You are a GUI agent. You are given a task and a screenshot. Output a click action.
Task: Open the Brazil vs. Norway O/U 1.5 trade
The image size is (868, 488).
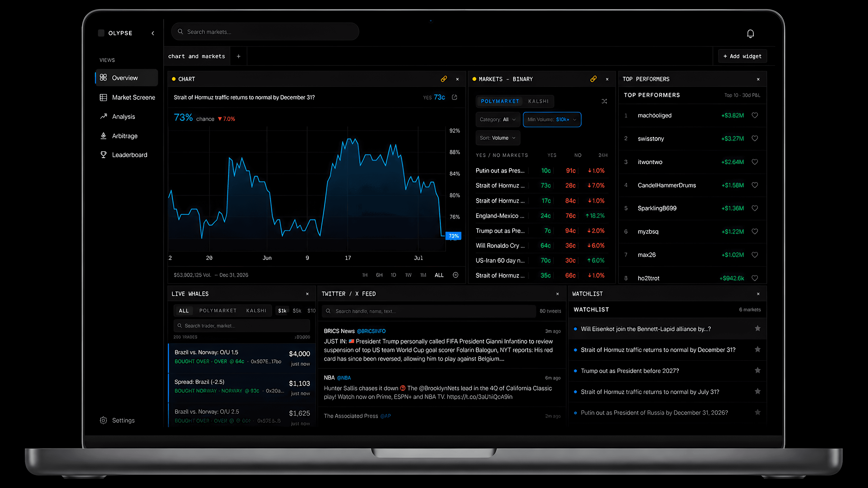click(242, 358)
